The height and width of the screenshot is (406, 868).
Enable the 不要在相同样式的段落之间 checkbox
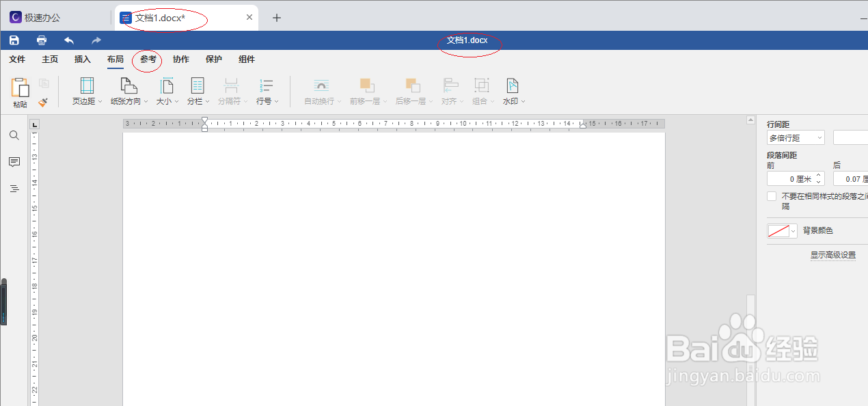click(x=772, y=197)
